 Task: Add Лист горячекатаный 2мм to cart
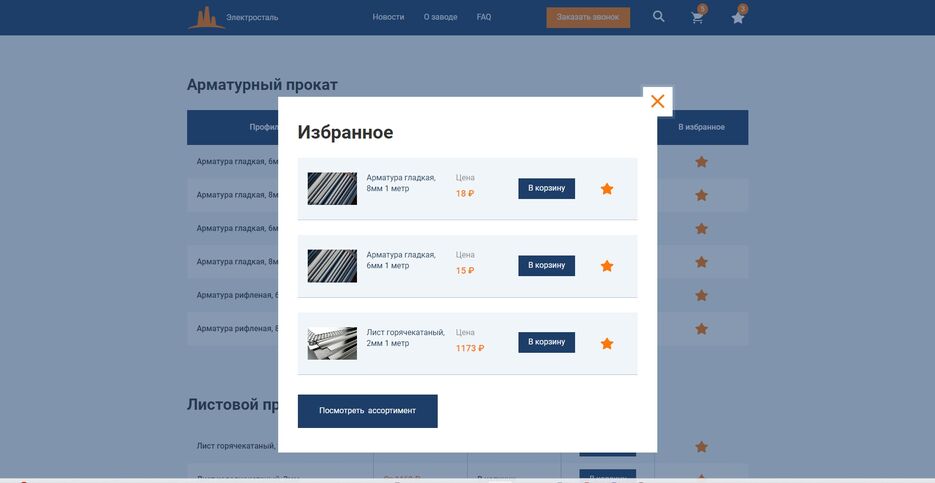(x=546, y=342)
